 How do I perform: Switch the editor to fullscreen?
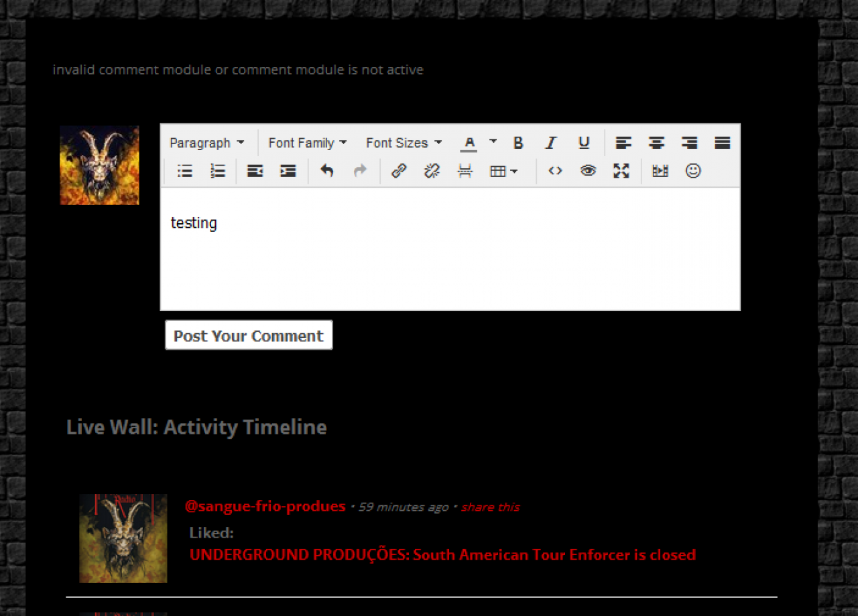pyautogui.click(x=621, y=171)
